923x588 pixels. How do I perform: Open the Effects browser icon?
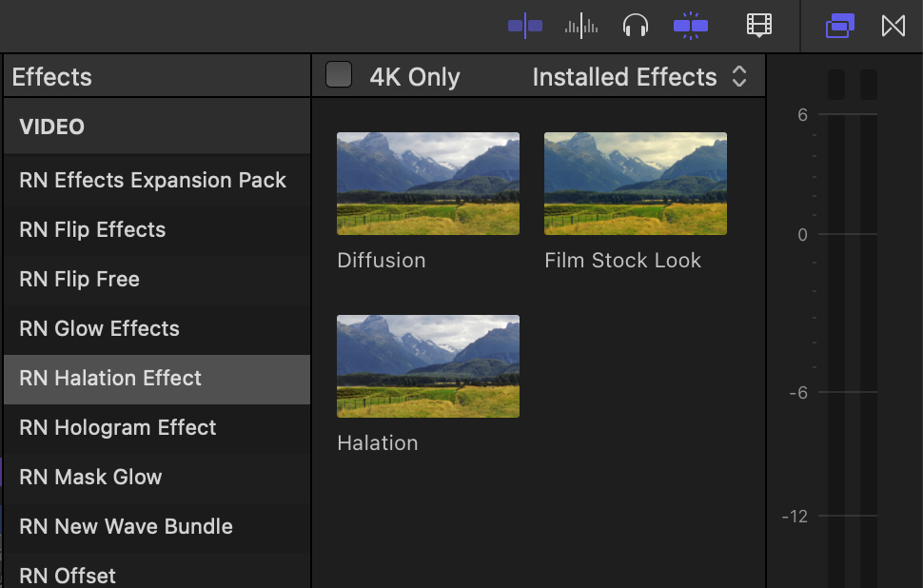[x=839, y=26]
